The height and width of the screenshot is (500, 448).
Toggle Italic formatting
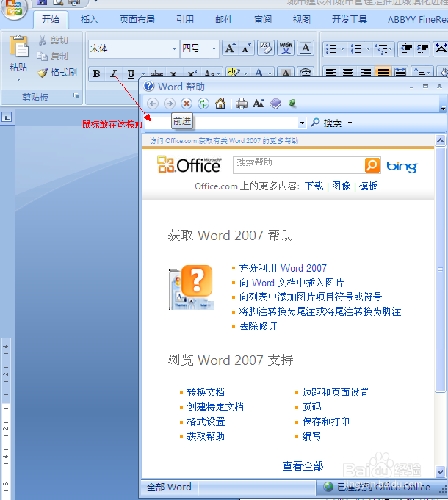tap(114, 74)
